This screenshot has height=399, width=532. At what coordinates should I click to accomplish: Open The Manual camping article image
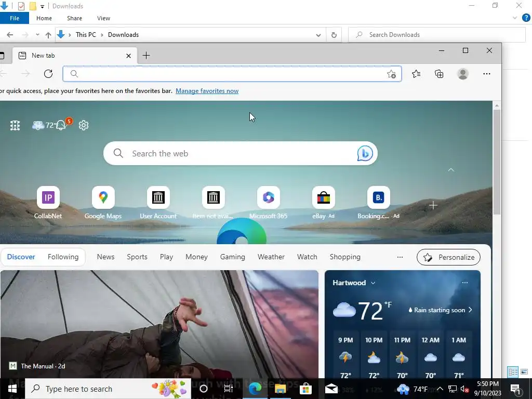tap(159, 324)
